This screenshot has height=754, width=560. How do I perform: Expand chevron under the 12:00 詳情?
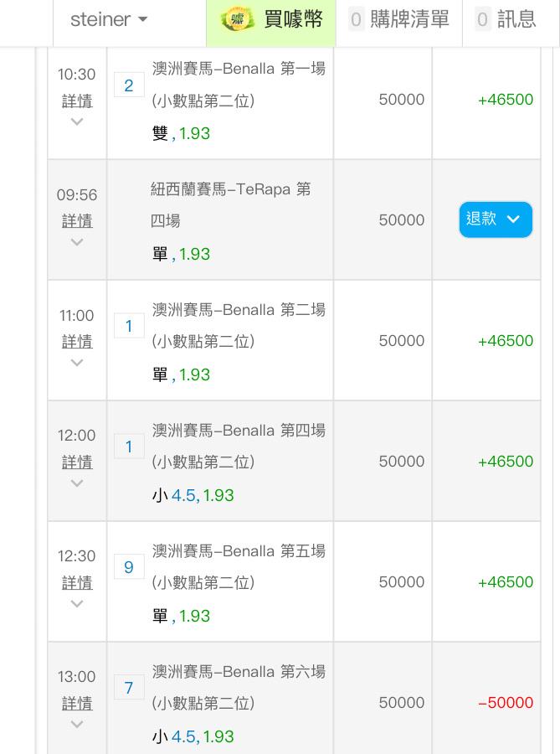pyautogui.click(x=77, y=483)
